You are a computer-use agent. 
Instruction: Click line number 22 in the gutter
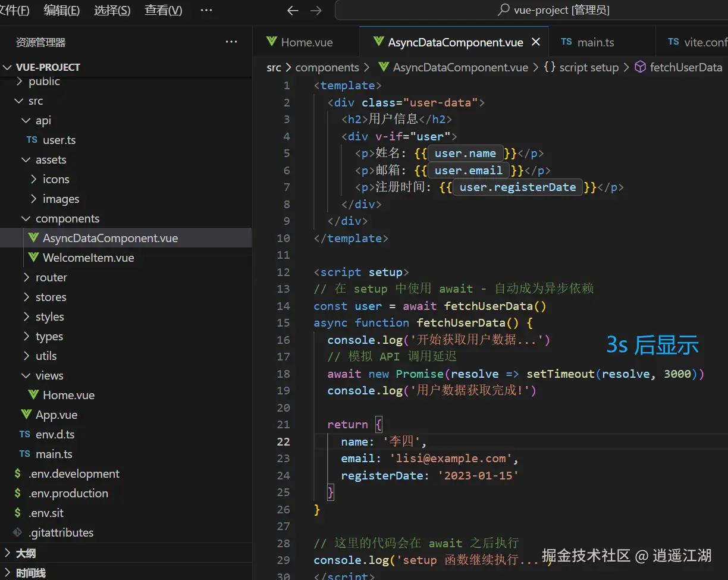283,441
